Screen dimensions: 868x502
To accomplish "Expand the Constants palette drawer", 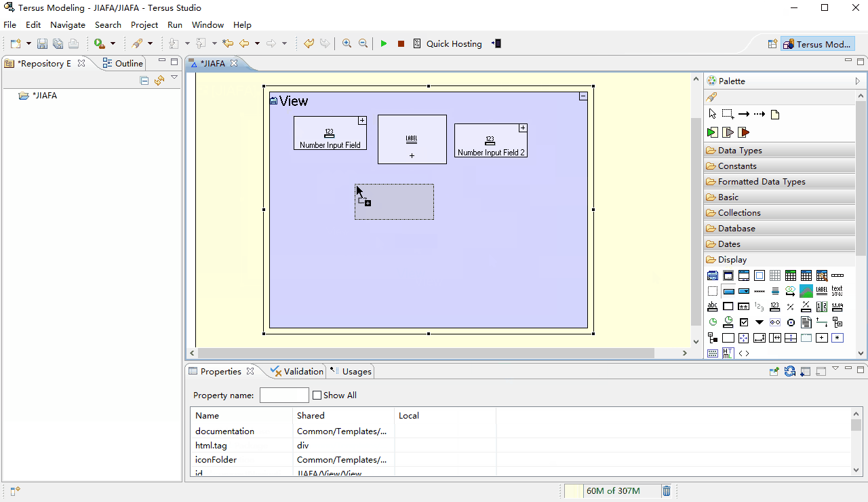I will 779,166.
